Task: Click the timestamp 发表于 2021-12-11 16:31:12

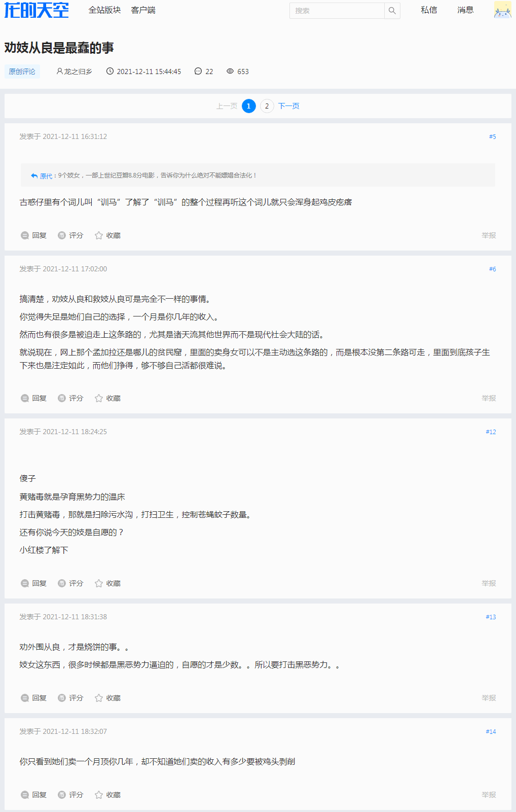Action: click(63, 136)
